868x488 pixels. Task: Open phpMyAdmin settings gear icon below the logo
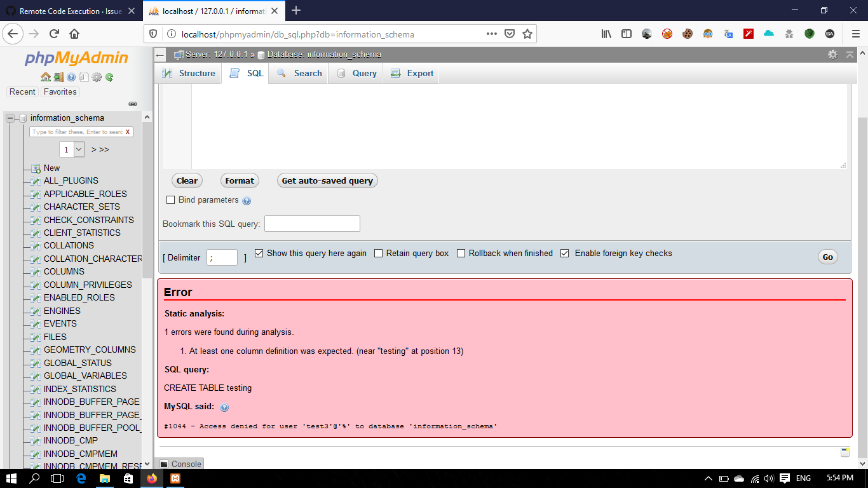97,77
